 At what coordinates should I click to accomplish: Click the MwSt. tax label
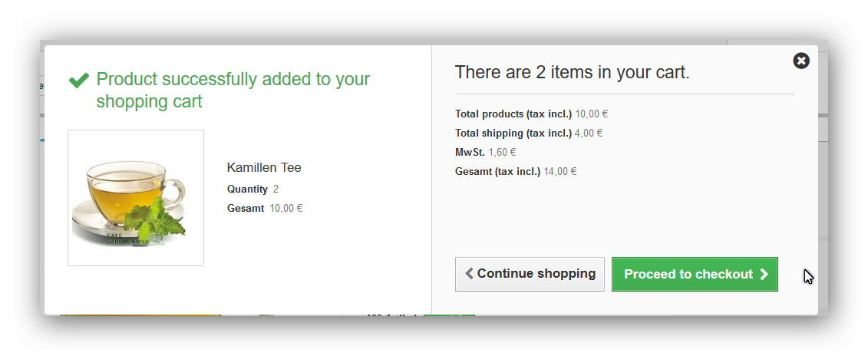pos(470,153)
